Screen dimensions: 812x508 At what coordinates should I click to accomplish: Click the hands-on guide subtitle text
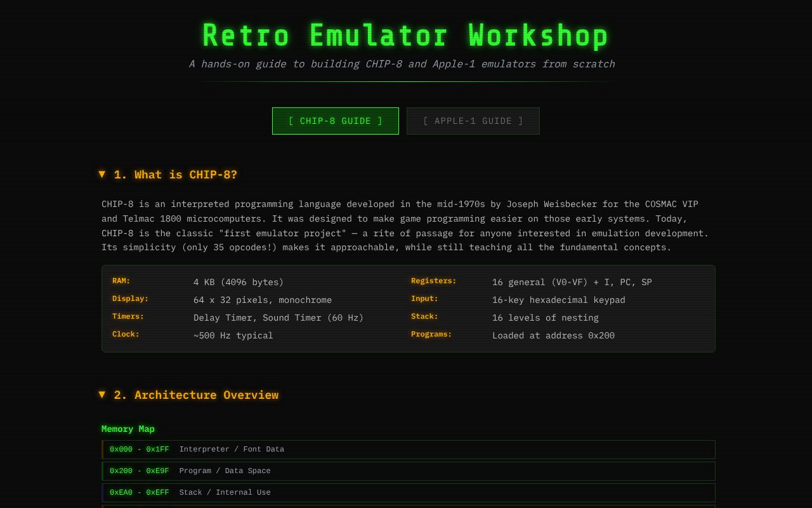402,63
